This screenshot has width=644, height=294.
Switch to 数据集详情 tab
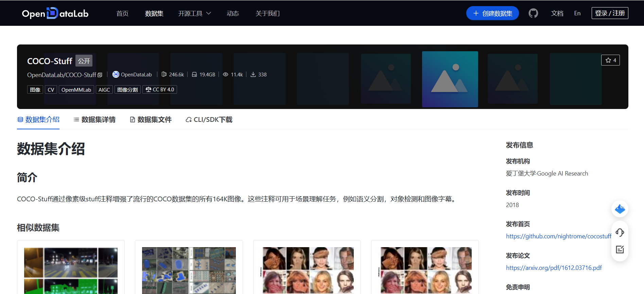(94, 120)
